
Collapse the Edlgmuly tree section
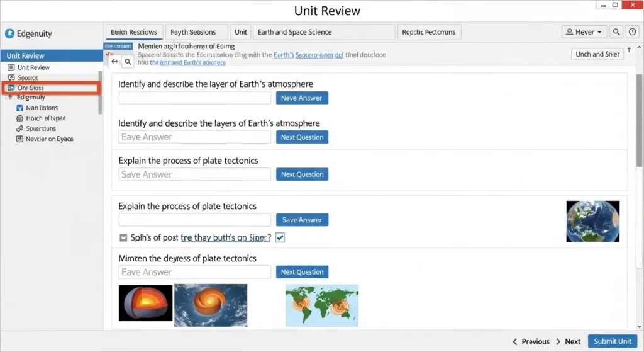coord(11,98)
